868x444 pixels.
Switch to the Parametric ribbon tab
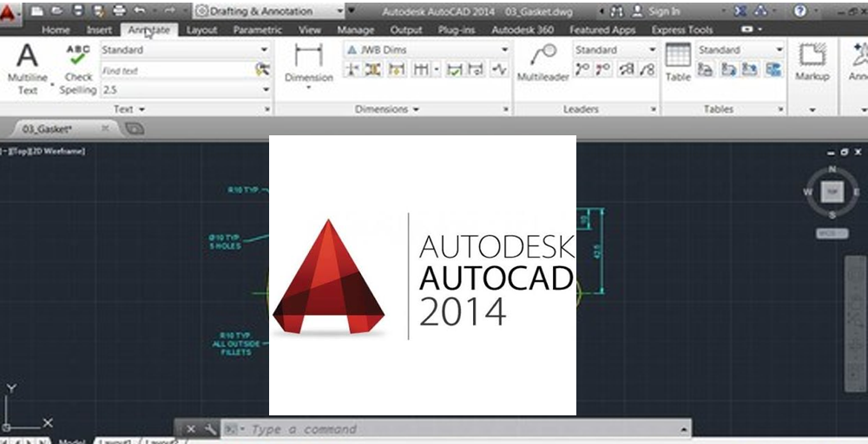(258, 29)
